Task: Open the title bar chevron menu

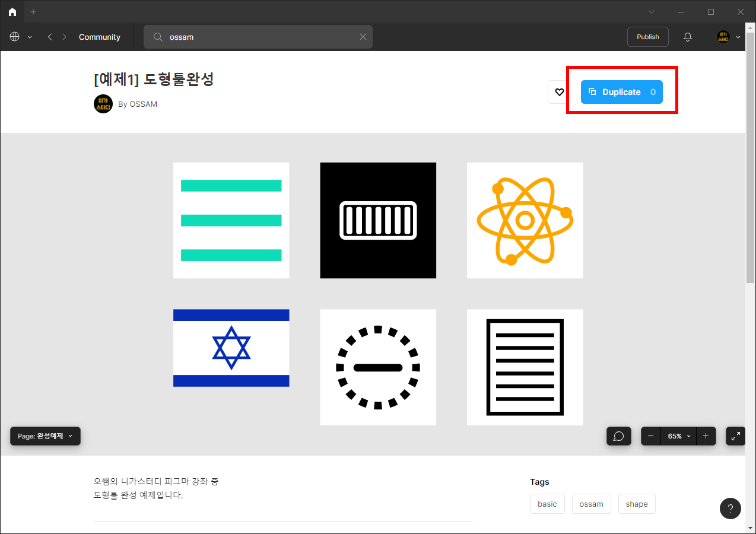Action: pyautogui.click(x=652, y=12)
